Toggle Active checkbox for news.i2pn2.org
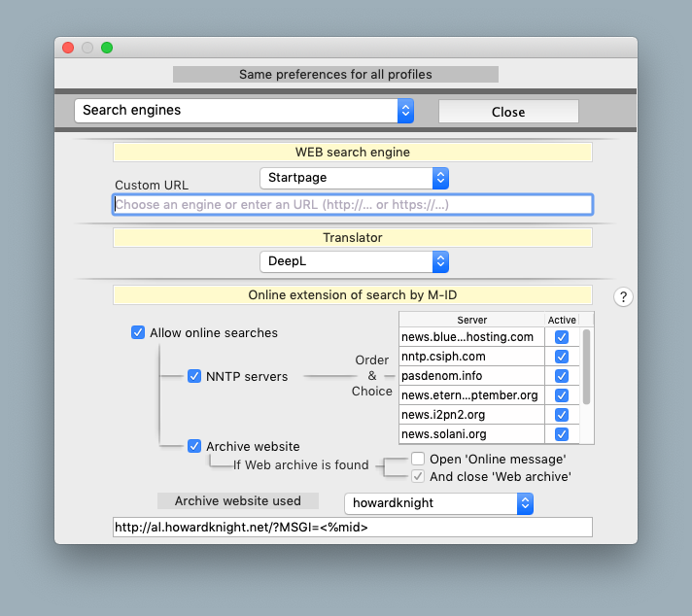The height and width of the screenshot is (616, 692). (561, 415)
